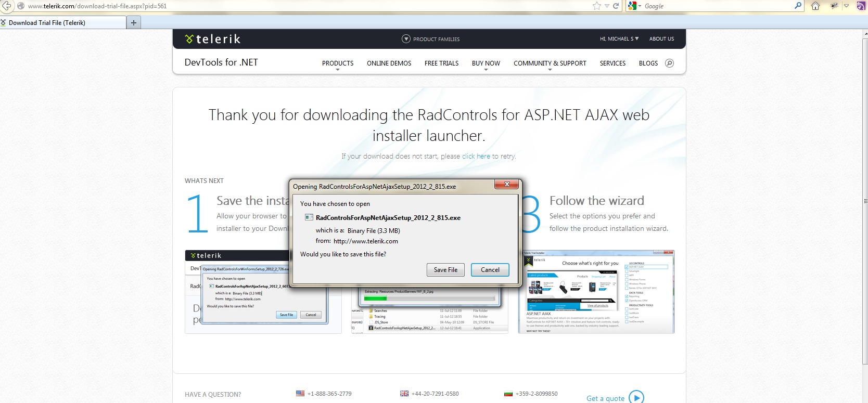Click the page scrollbar up arrow
Screen dimensions: 868x403
[865, 34]
